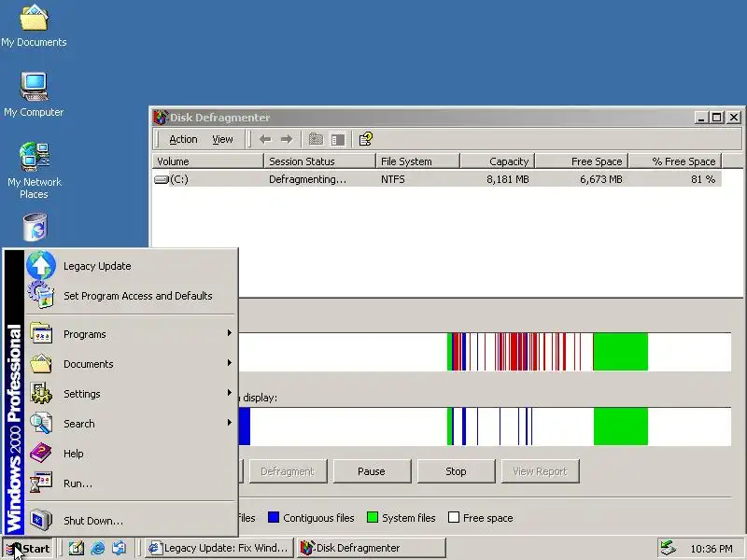The image size is (747, 560).
Task: Sort by Free Space column header
Action: point(582,161)
